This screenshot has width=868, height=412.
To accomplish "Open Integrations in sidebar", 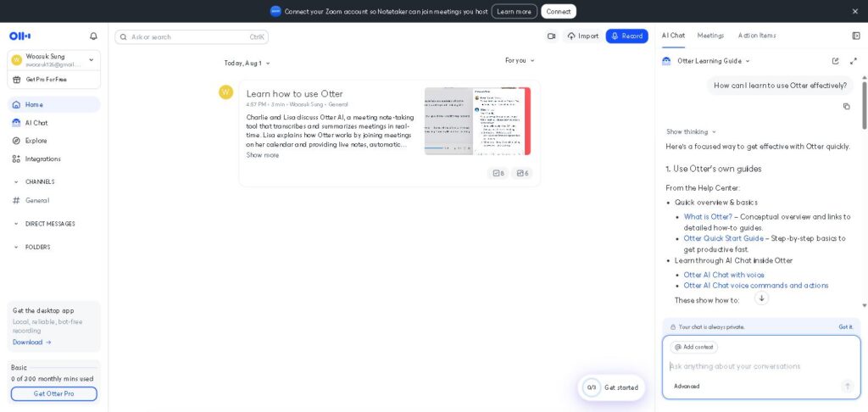I will point(53,159).
